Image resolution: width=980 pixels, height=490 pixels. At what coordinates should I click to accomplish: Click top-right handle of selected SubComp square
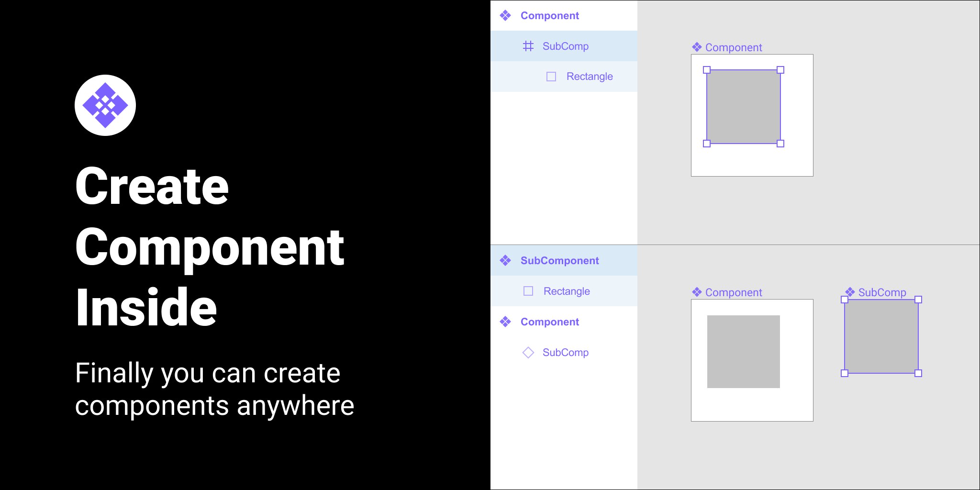click(918, 300)
